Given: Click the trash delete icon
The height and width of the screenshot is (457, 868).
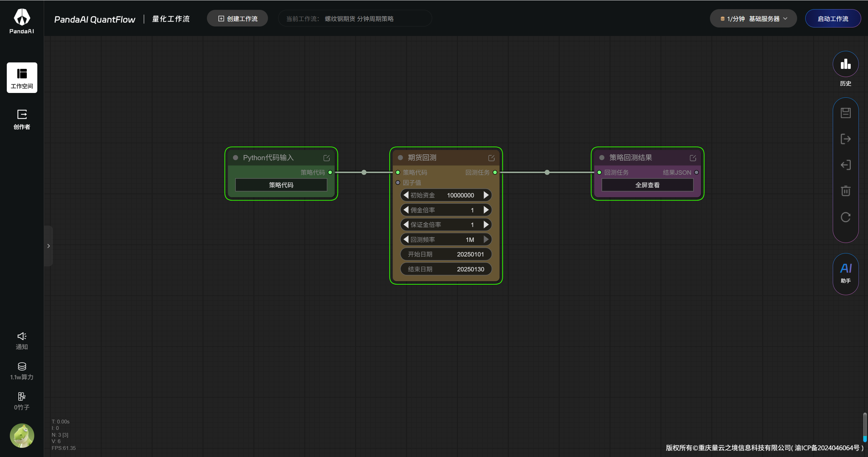Looking at the screenshot, I should pyautogui.click(x=845, y=191).
